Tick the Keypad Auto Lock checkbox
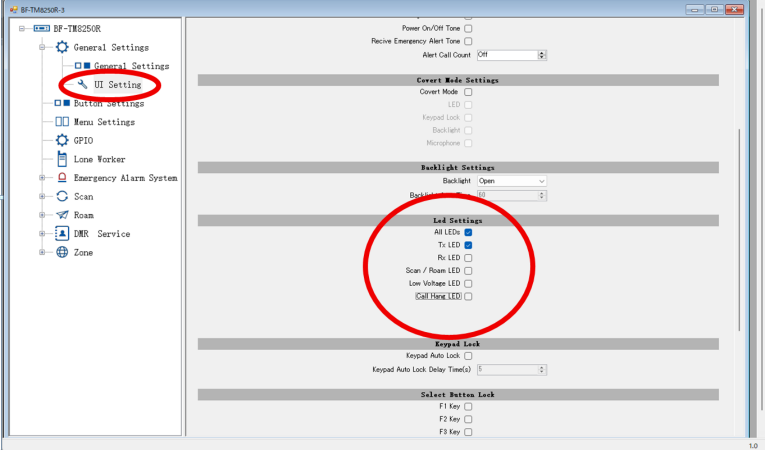 pyautogui.click(x=468, y=356)
